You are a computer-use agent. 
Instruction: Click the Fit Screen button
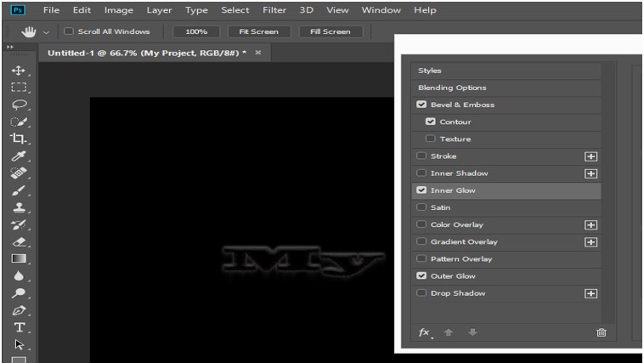tap(259, 31)
